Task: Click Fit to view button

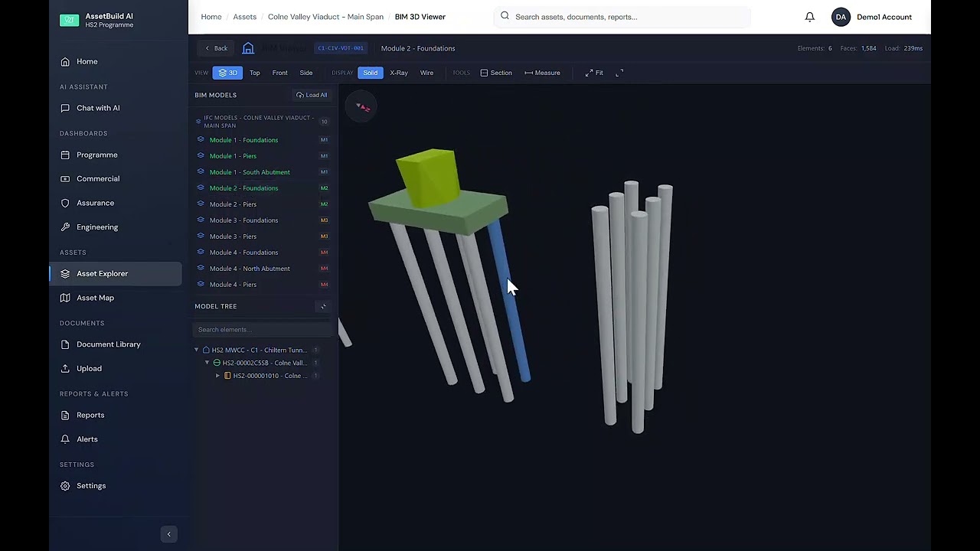Action: pyautogui.click(x=594, y=73)
